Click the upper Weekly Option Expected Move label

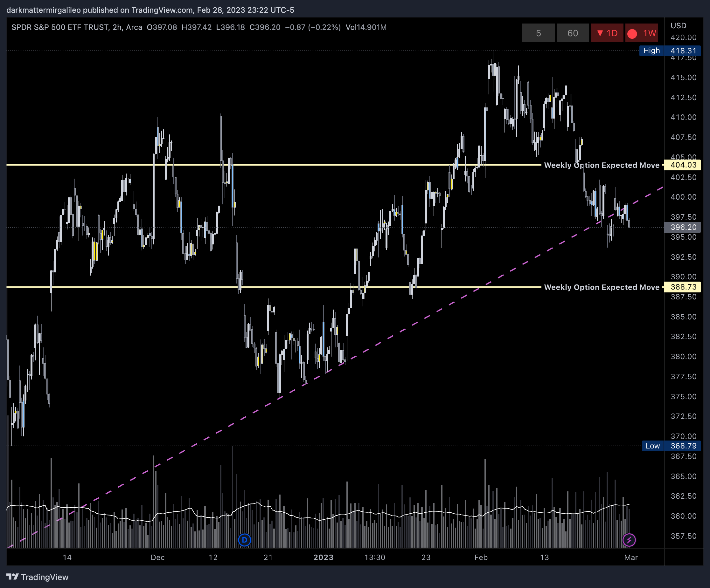pos(602,165)
